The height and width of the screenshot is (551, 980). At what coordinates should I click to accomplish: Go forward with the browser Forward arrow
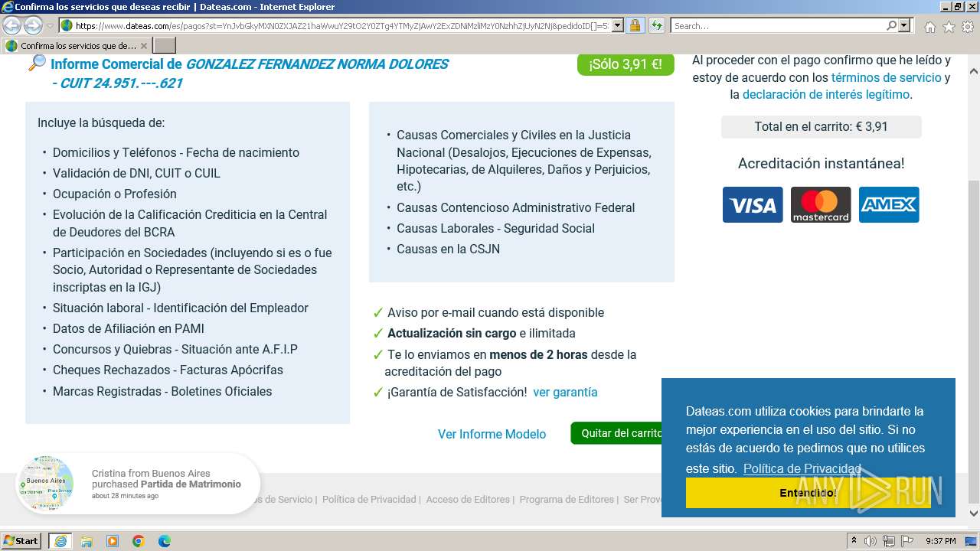33,26
